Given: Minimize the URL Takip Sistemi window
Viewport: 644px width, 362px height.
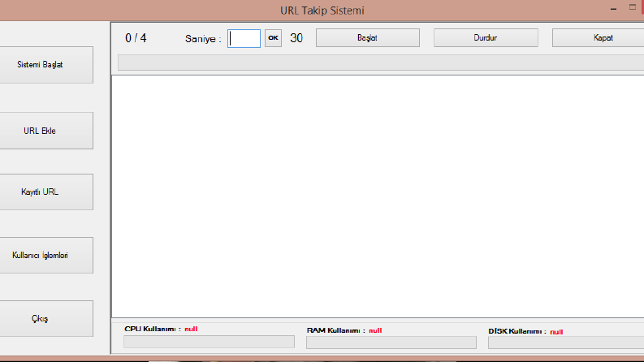Looking at the screenshot, I should [614, 9].
